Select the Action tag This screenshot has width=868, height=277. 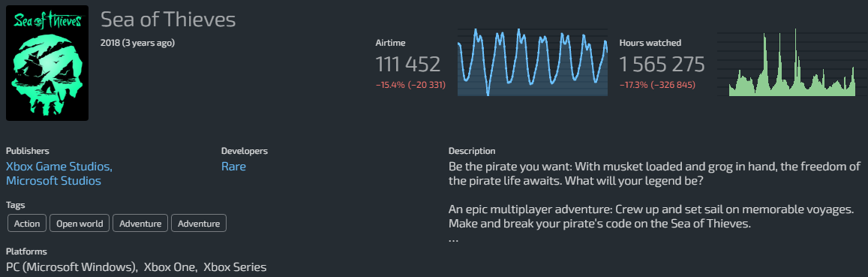coord(27,224)
